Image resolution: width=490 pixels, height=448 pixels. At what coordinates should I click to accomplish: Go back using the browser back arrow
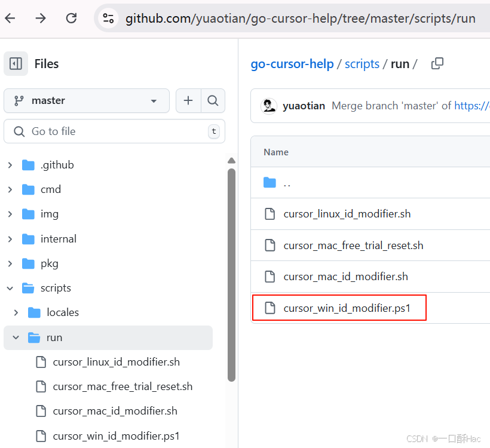(10, 19)
